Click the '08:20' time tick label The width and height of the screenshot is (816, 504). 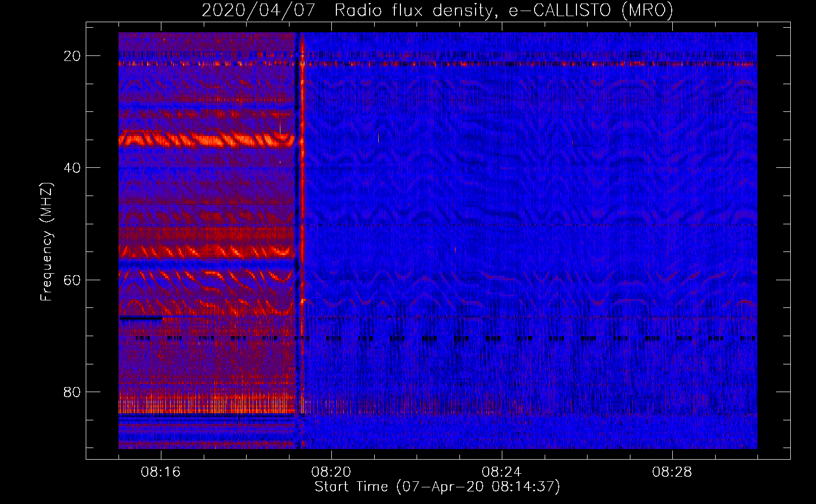point(331,472)
